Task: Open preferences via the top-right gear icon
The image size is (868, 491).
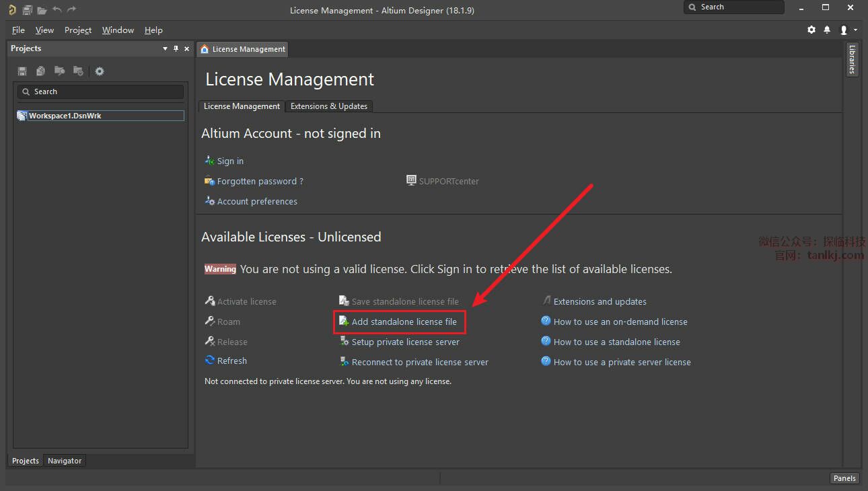Action: pyautogui.click(x=811, y=30)
